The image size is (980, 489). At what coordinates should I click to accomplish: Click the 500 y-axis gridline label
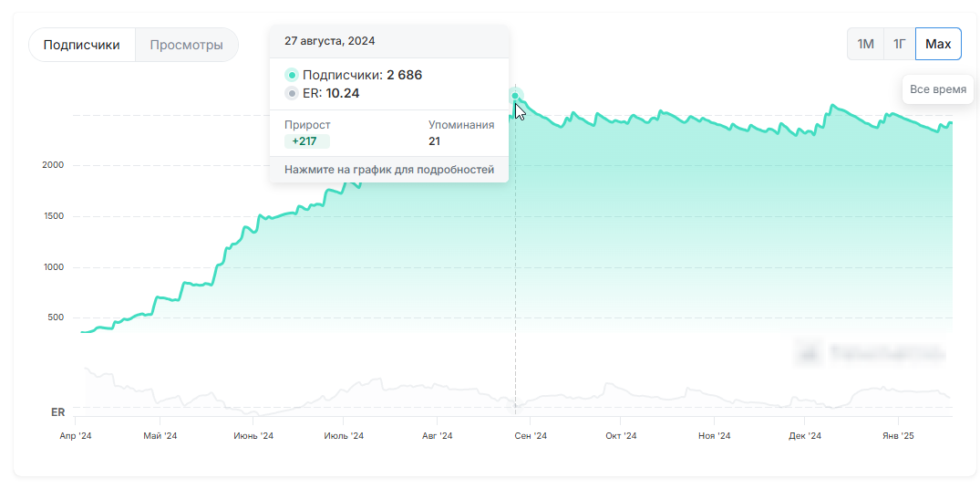[56, 317]
